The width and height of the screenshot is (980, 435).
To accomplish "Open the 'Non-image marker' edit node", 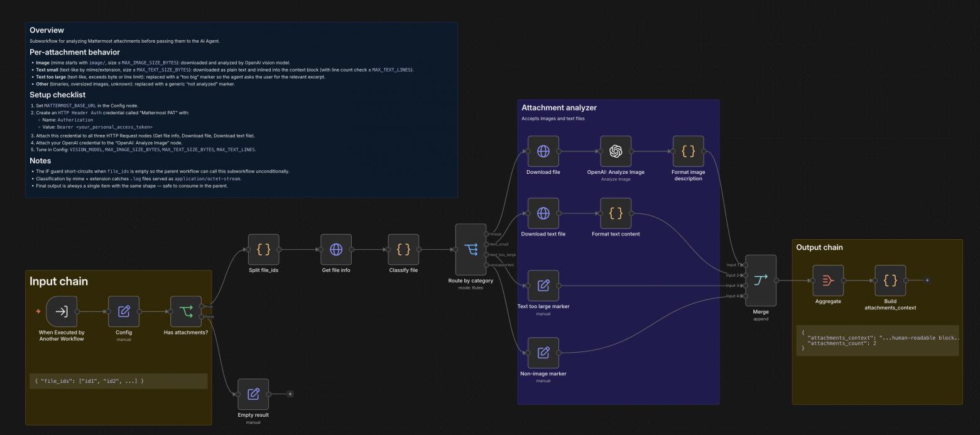I will click(543, 353).
